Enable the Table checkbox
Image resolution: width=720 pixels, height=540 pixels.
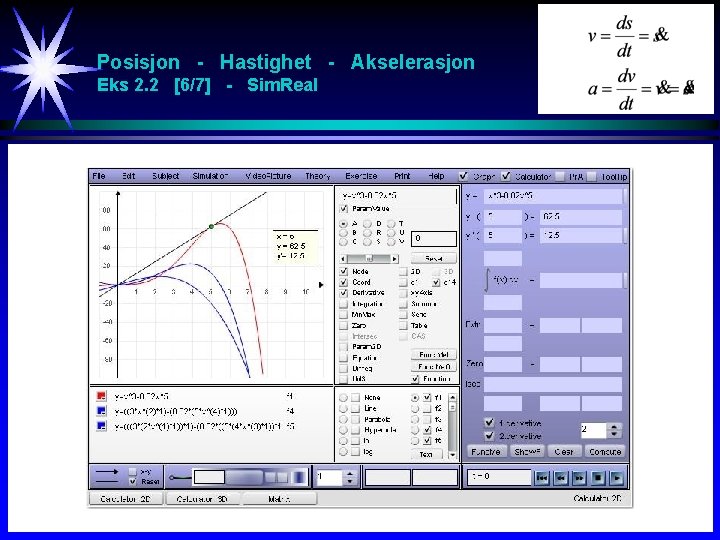coord(403,325)
